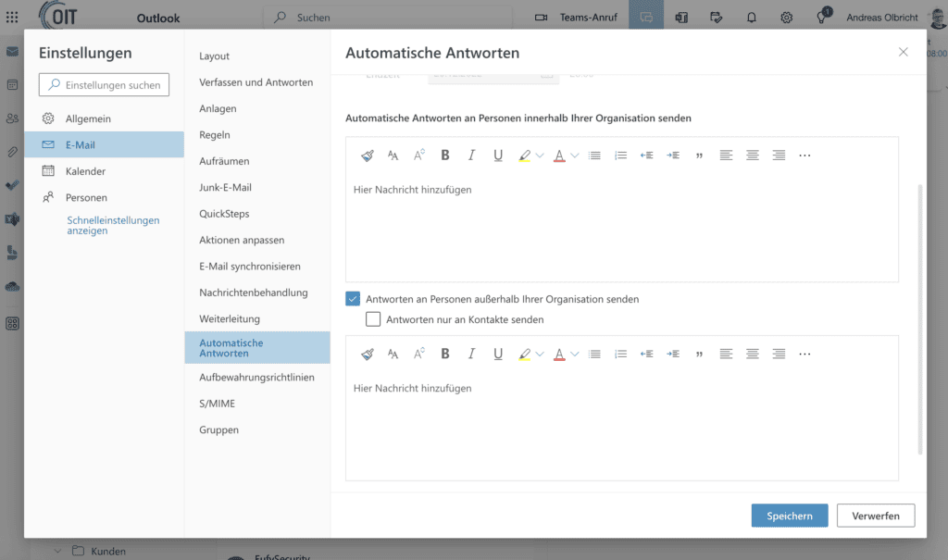Uncheck replies to people outside organization
The width and height of the screenshot is (948, 560).
coord(353,299)
